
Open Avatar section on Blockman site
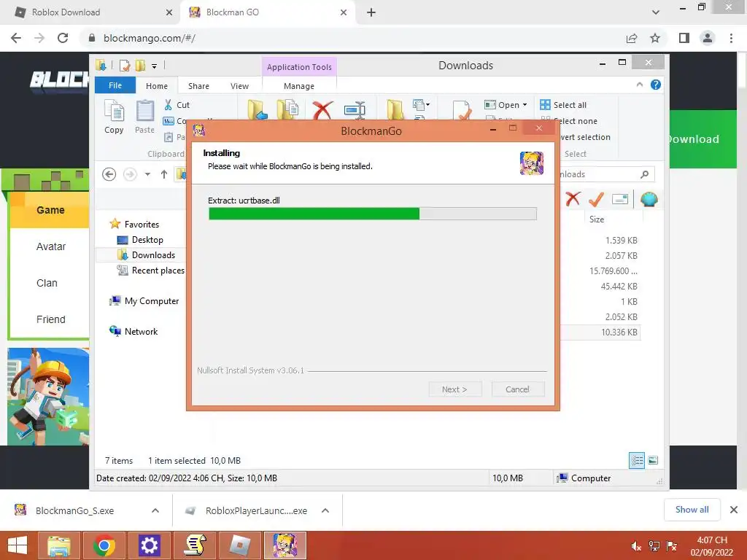pyautogui.click(x=51, y=246)
